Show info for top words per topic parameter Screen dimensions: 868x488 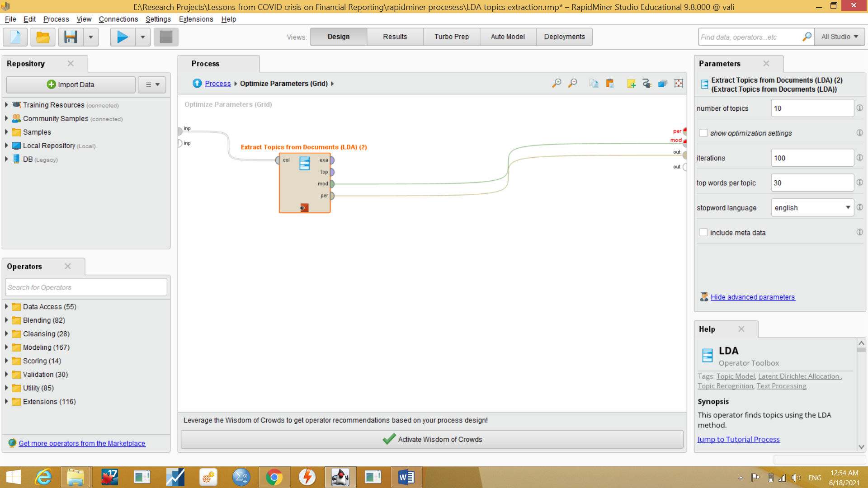coord(859,183)
